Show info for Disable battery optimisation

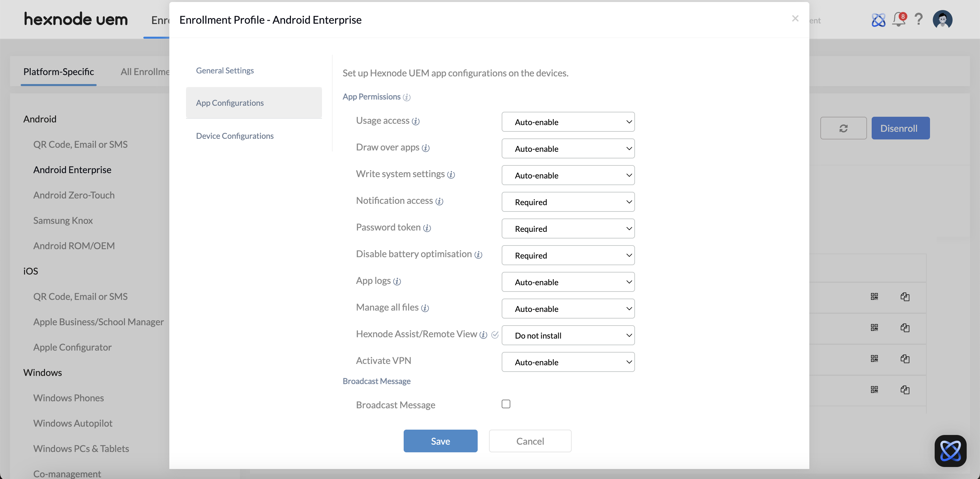click(479, 255)
